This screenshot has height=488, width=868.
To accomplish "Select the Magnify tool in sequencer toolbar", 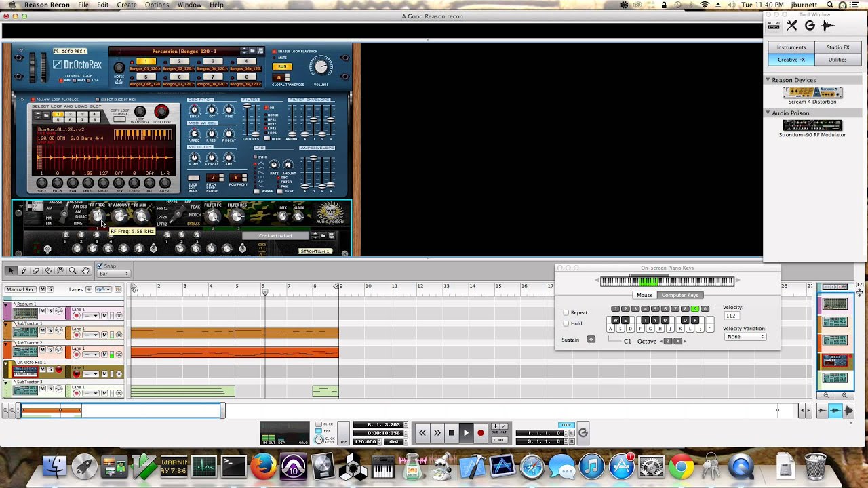I will point(73,271).
